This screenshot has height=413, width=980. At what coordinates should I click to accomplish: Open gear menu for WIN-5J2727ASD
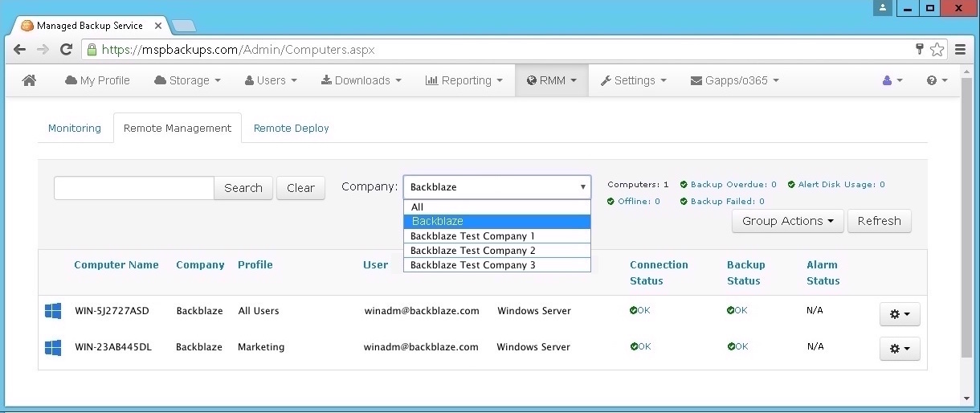(900, 314)
